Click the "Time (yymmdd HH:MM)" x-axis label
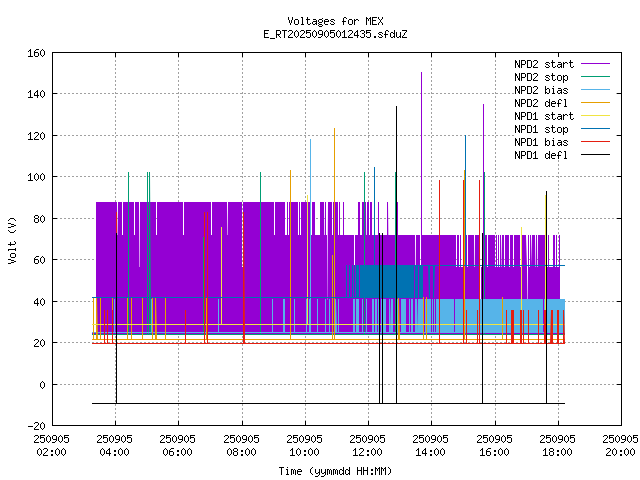 click(335, 471)
